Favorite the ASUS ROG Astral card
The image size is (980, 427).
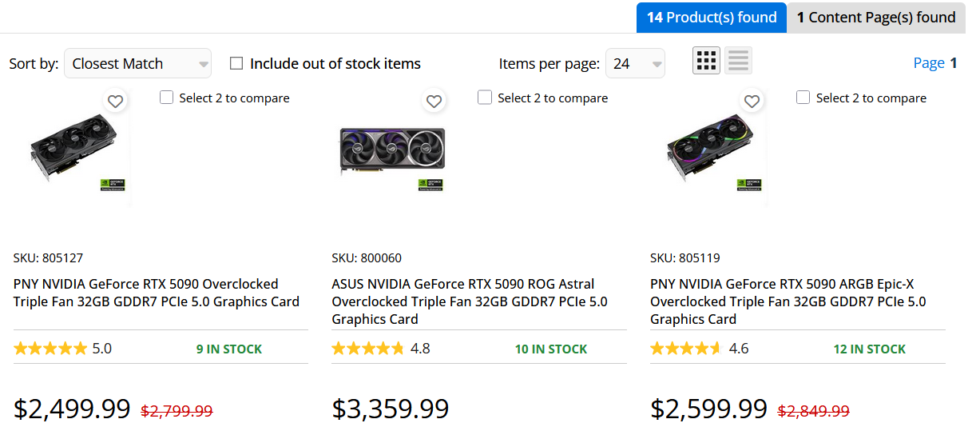coord(434,101)
